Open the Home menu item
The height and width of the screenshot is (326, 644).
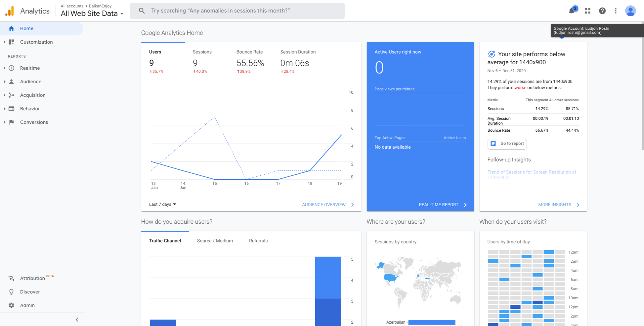(x=41, y=28)
